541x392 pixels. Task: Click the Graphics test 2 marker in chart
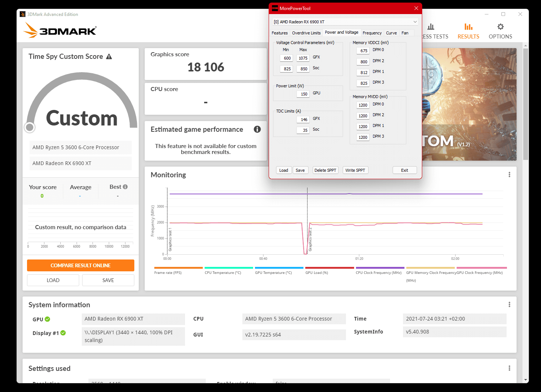click(310, 239)
